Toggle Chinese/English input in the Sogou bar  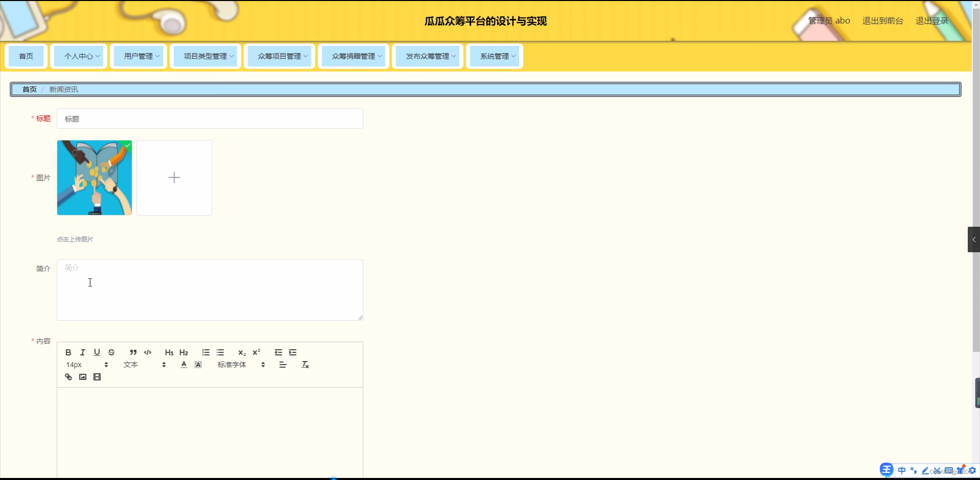[901, 470]
